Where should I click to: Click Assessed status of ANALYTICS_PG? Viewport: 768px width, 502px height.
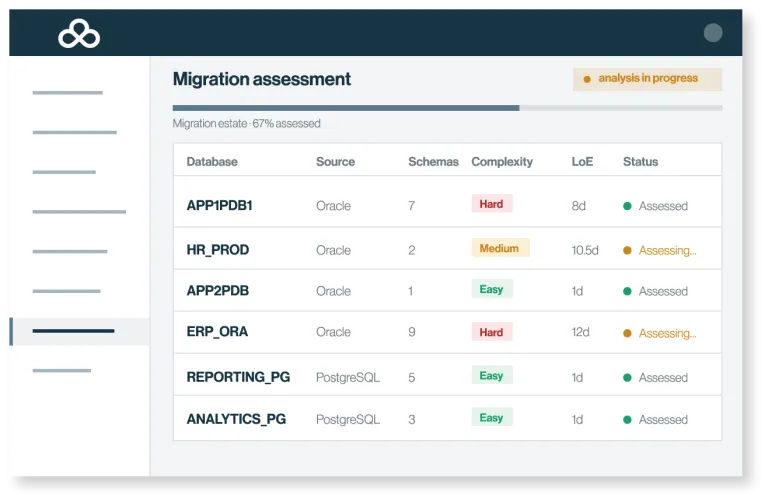(655, 420)
